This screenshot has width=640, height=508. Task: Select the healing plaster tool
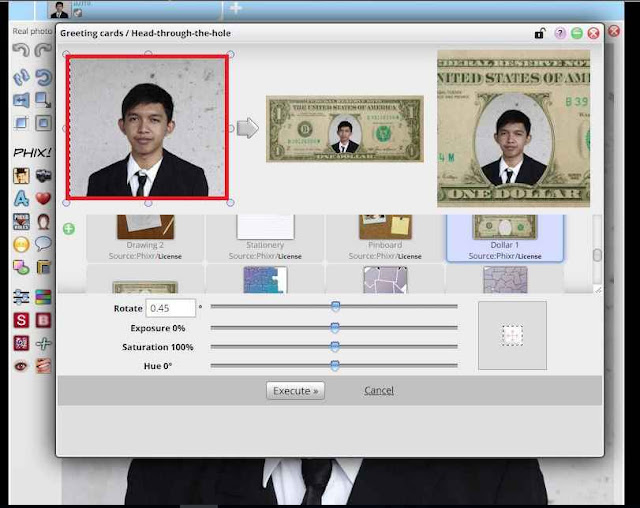click(43, 343)
